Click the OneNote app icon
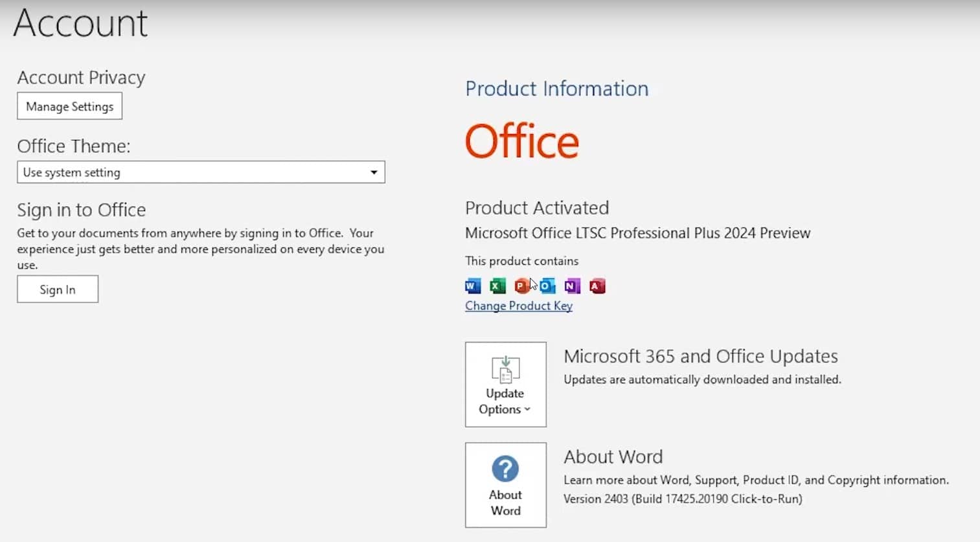The width and height of the screenshot is (980, 542). click(x=572, y=286)
